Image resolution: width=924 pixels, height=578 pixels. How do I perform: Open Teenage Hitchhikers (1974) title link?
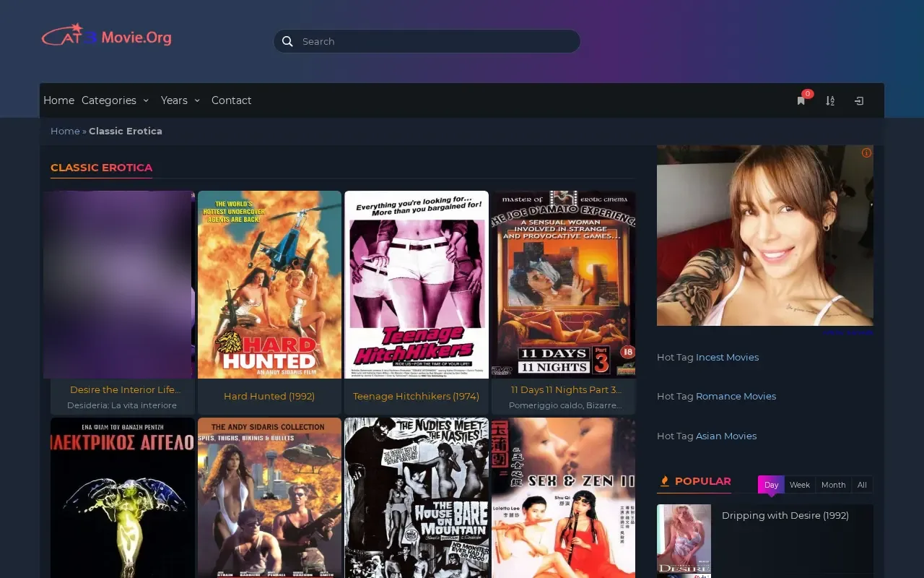(417, 396)
